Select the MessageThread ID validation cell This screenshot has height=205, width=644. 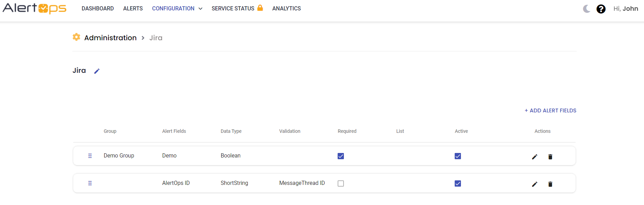[302, 183]
